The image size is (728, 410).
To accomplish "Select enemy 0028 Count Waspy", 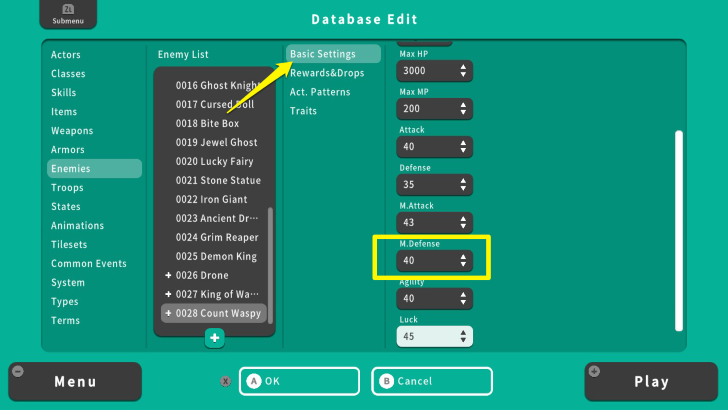I will pyautogui.click(x=214, y=313).
